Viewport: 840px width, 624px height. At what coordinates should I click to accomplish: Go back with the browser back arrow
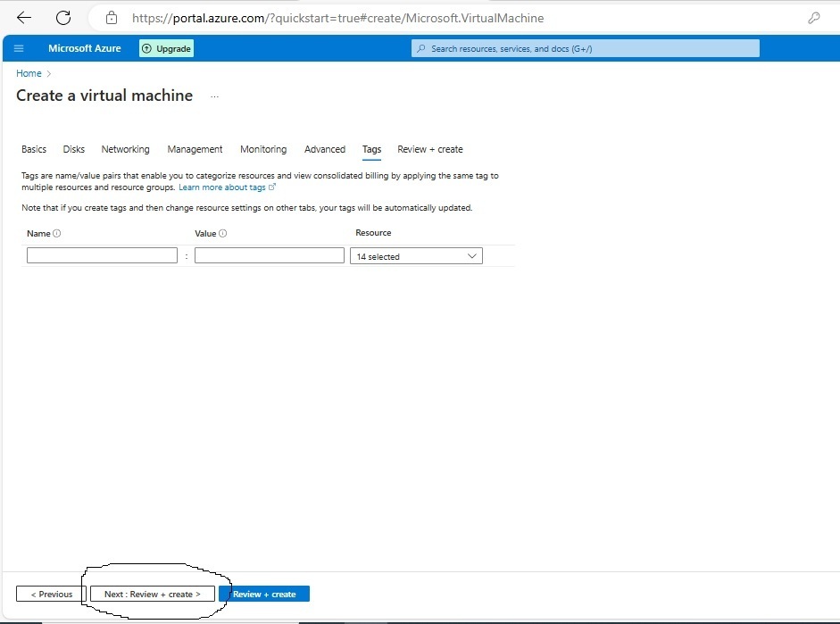24,18
